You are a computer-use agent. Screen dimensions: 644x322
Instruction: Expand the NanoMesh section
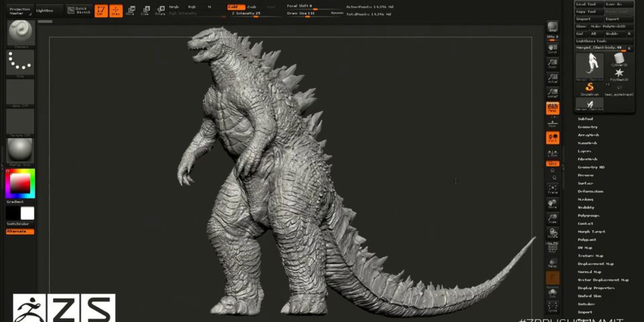click(587, 143)
